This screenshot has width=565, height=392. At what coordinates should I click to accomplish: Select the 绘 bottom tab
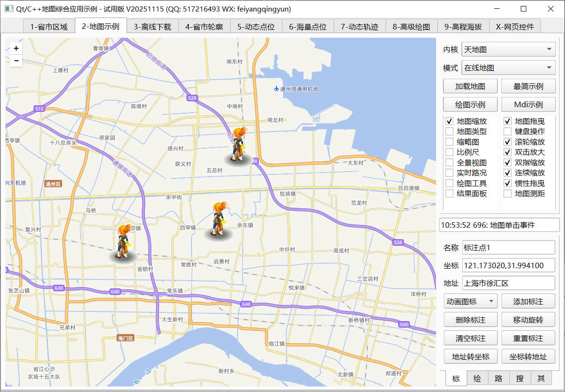coord(478,379)
